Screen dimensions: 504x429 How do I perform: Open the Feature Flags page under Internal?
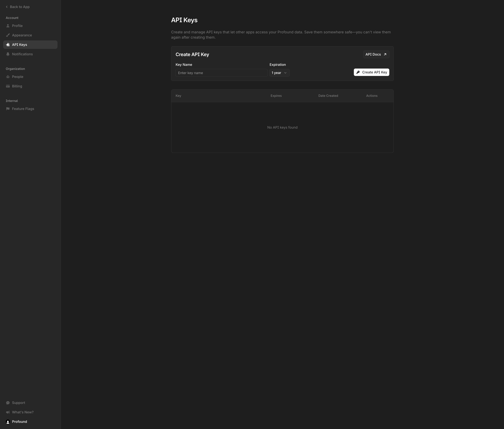tap(23, 108)
